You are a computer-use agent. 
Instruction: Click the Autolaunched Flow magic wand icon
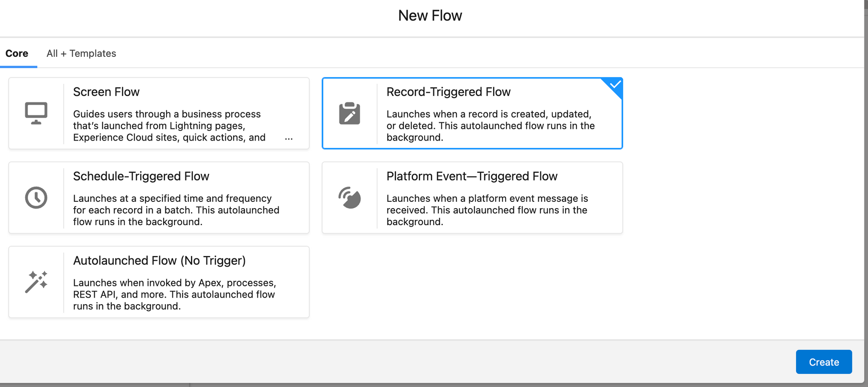(x=36, y=282)
